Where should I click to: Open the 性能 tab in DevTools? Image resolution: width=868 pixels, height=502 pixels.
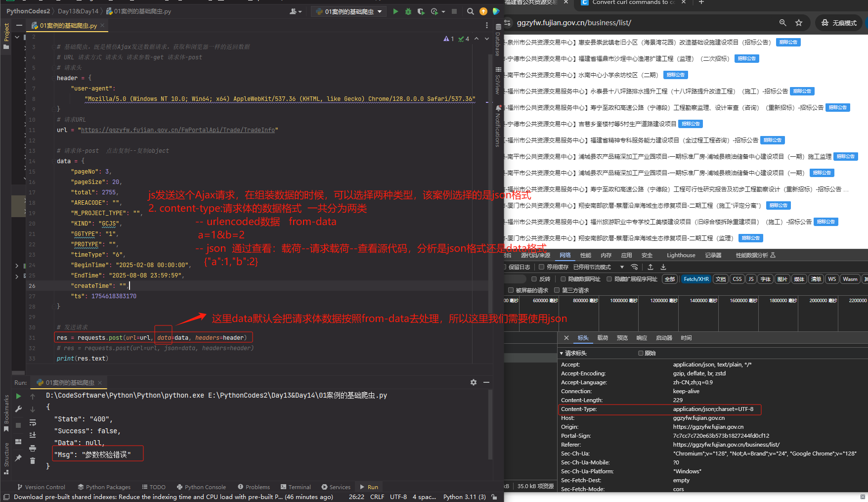coord(586,255)
